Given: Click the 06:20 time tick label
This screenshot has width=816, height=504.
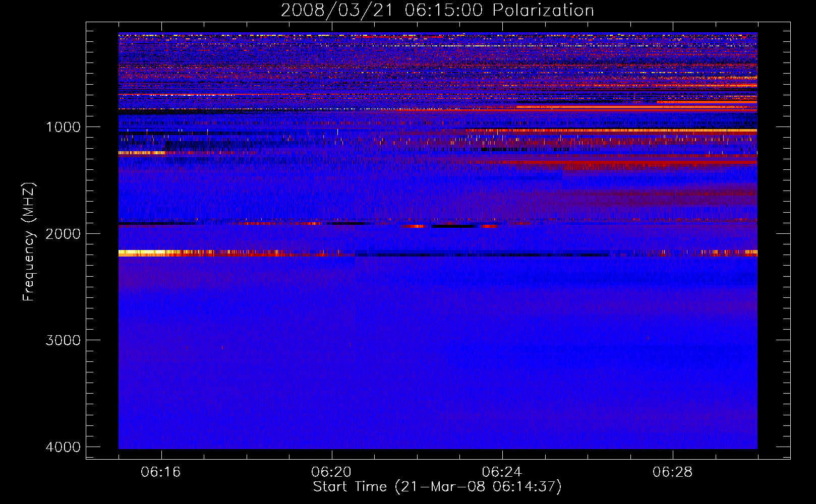Looking at the screenshot, I should 331,472.
